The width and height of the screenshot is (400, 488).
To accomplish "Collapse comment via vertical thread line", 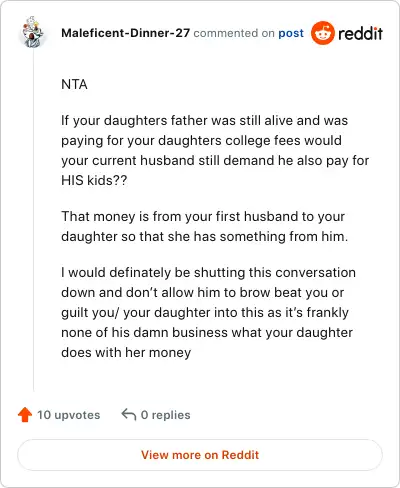I will pos(33,220).
